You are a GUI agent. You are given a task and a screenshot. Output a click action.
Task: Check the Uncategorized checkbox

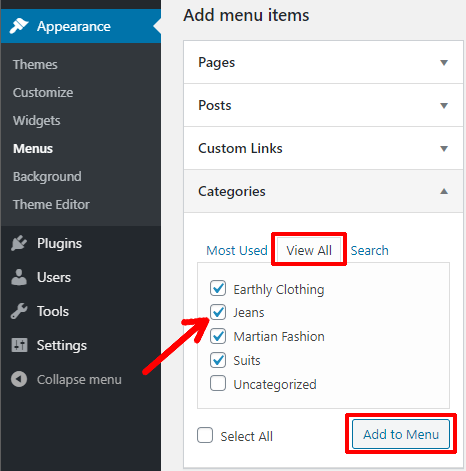pyautogui.click(x=218, y=383)
